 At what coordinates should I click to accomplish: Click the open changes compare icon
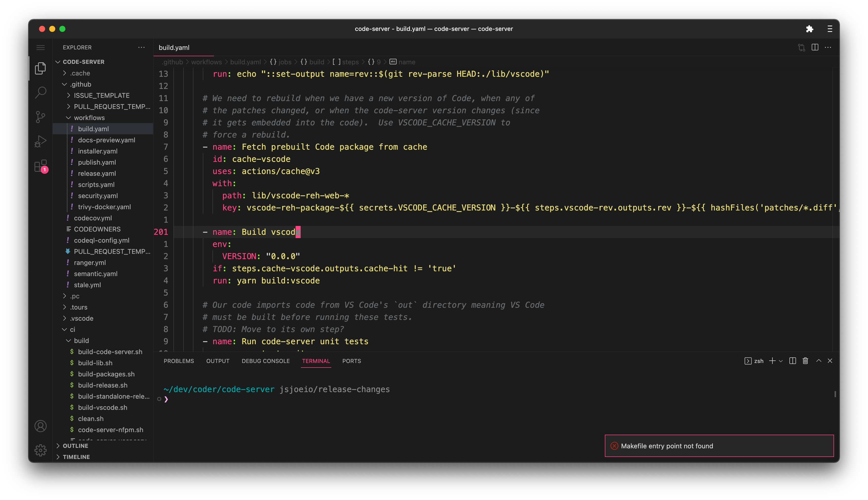(801, 47)
